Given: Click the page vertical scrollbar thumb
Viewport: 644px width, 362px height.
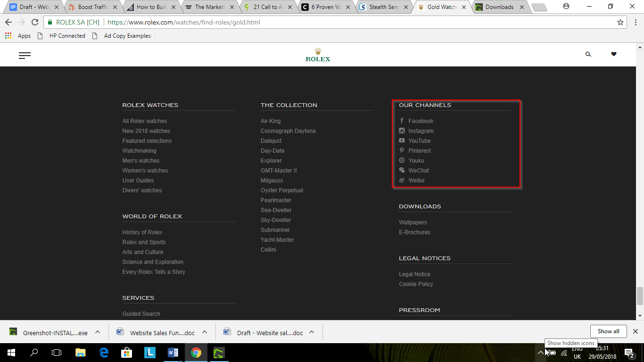Looking at the screenshot, I should click(640, 296).
